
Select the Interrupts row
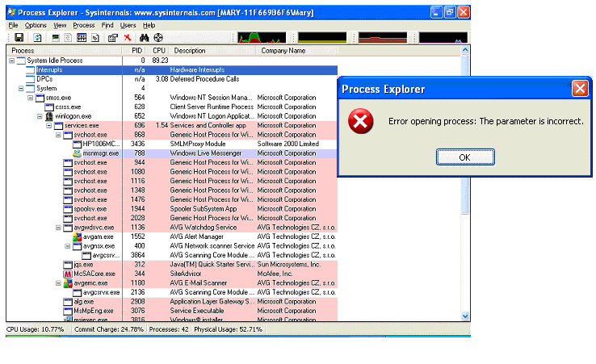[x=172, y=70]
